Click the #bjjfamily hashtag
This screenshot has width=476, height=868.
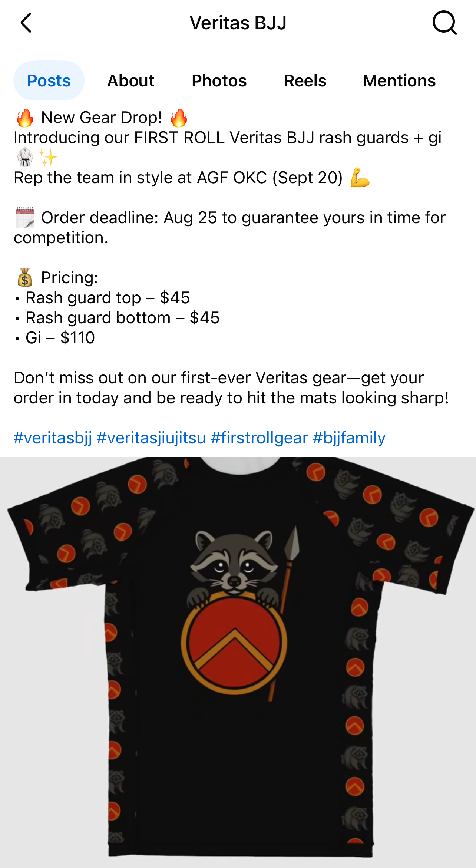click(x=349, y=438)
